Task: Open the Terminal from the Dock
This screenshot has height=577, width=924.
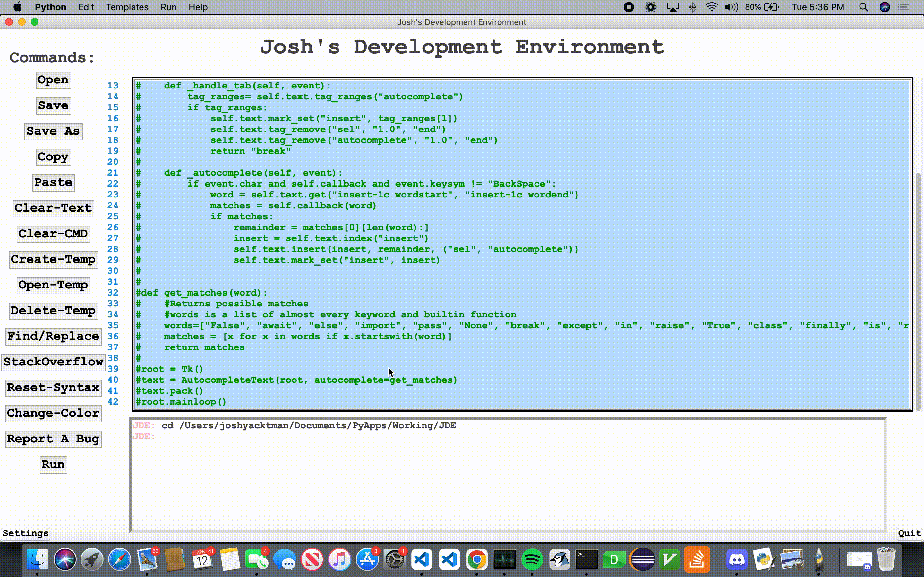Action: [x=587, y=559]
